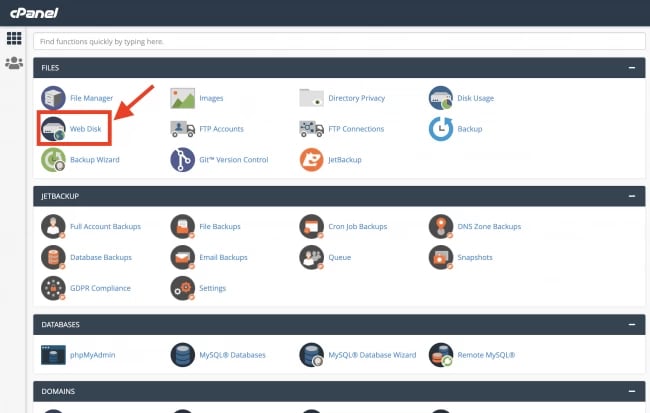Open the GDPR Compliance icon

(53, 288)
